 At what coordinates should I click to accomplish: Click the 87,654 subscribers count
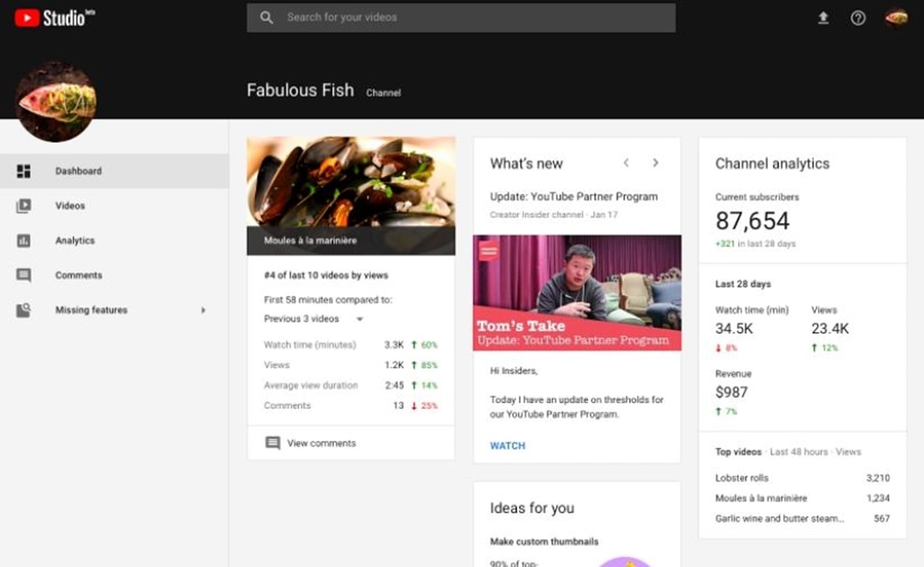pyautogui.click(x=752, y=221)
